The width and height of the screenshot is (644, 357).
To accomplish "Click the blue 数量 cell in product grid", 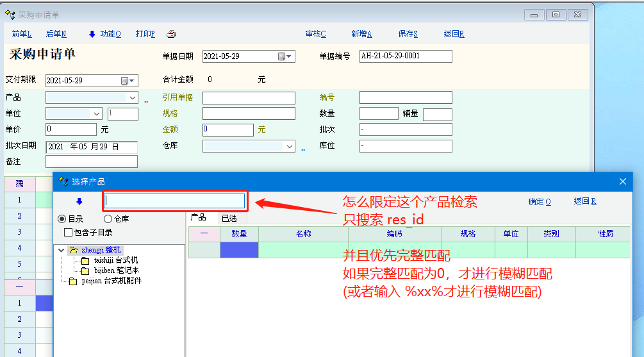I will pyautogui.click(x=239, y=250).
